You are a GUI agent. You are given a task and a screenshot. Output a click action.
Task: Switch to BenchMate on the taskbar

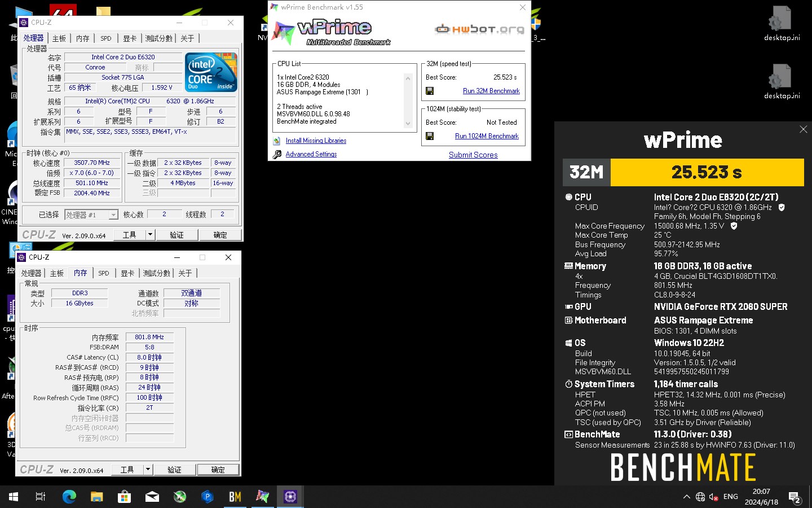(x=235, y=497)
